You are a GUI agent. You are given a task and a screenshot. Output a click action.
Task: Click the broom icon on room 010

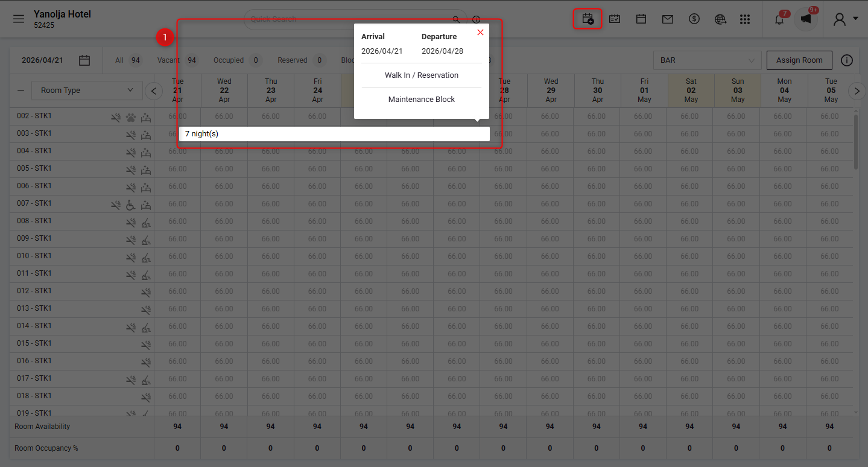point(145,258)
